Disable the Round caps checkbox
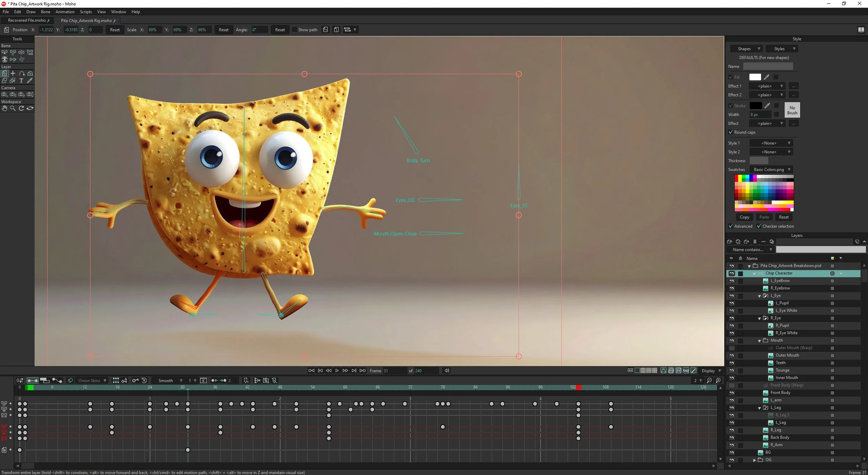 (x=731, y=132)
